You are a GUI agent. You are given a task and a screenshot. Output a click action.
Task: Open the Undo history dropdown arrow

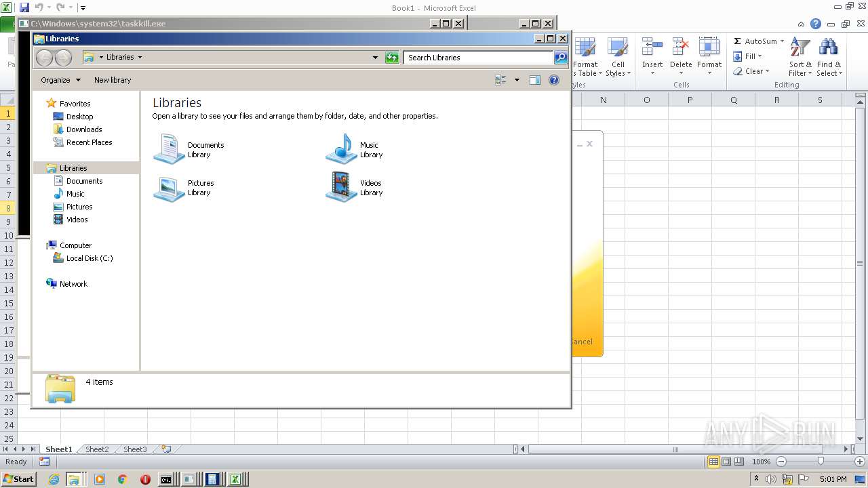tap(49, 7)
